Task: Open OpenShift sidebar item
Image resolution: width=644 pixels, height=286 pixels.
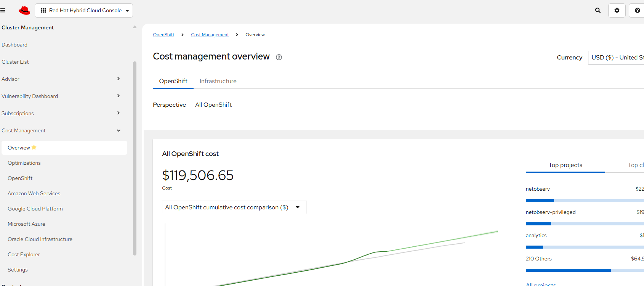Action: tap(20, 178)
